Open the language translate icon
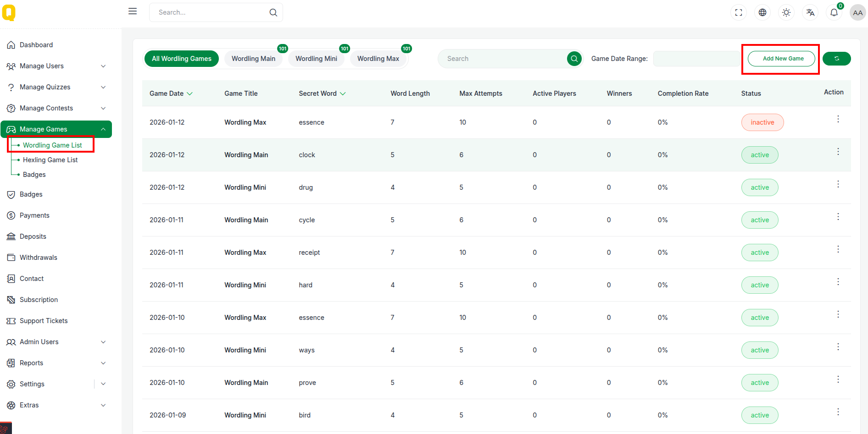This screenshot has height=434, width=868. tap(810, 12)
